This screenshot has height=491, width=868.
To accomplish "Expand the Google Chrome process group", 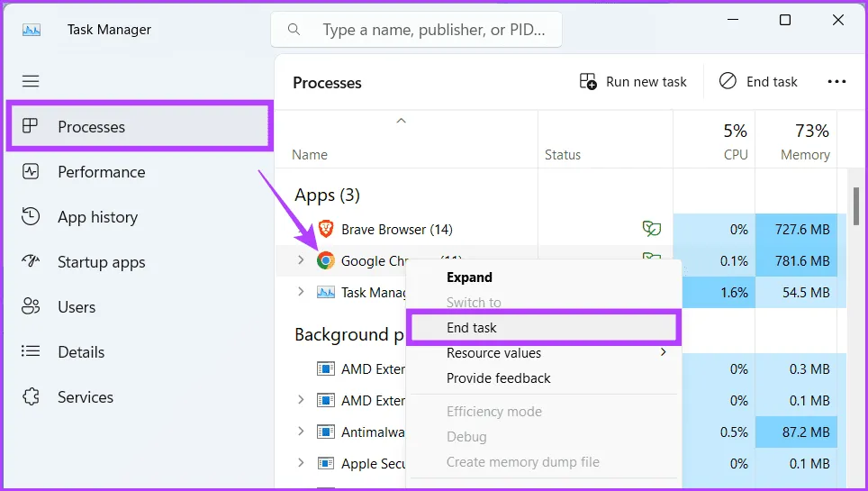I will click(302, 261).
